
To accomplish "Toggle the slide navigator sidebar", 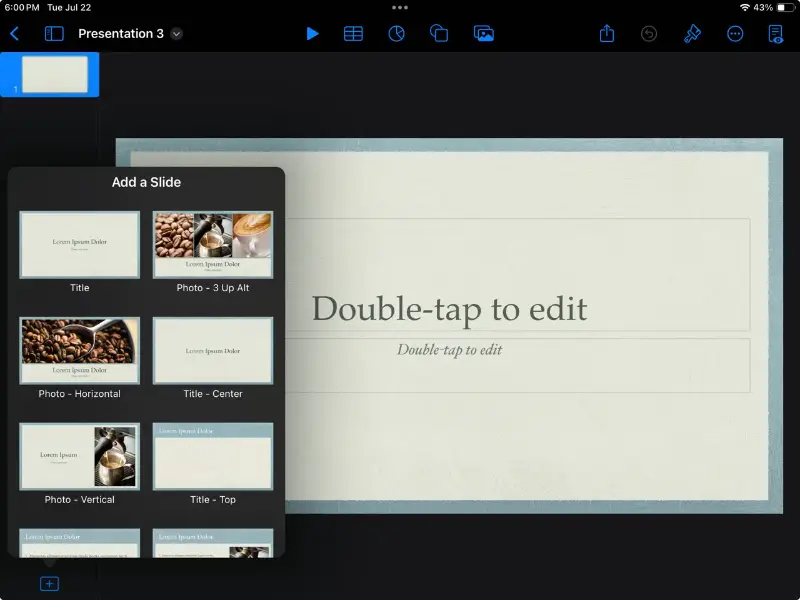I will tap(54, 34).
